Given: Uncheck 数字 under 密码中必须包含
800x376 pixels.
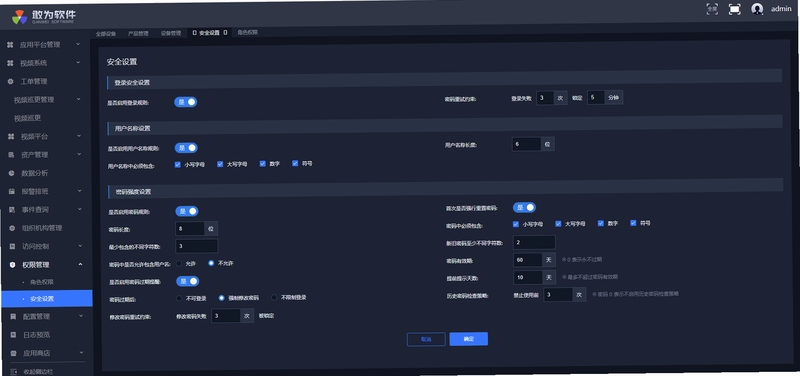Looking at the screenshot, I should [x=601, y=223].
